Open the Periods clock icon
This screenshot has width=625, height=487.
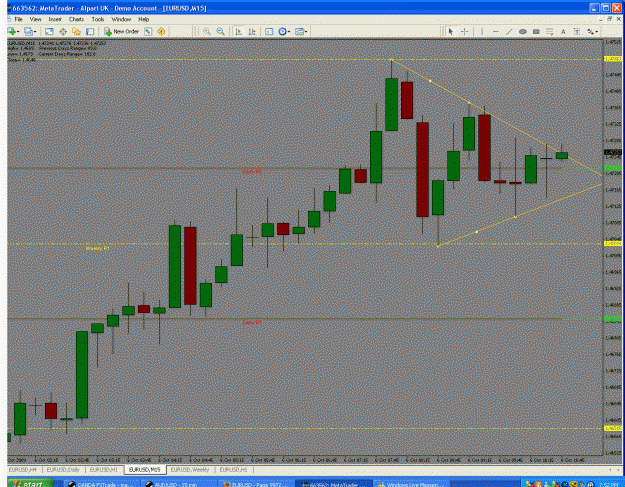282,31
